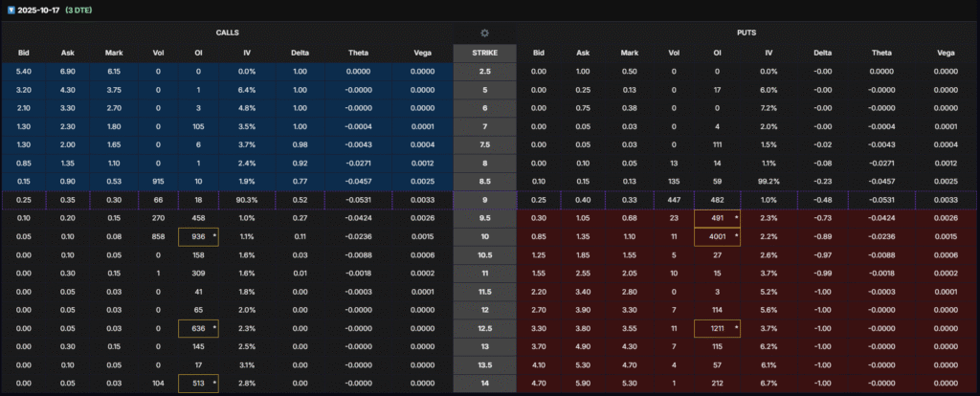980x396 pixels.
Task: Open the gear settings icon above STRIKE
Action: 484,33
